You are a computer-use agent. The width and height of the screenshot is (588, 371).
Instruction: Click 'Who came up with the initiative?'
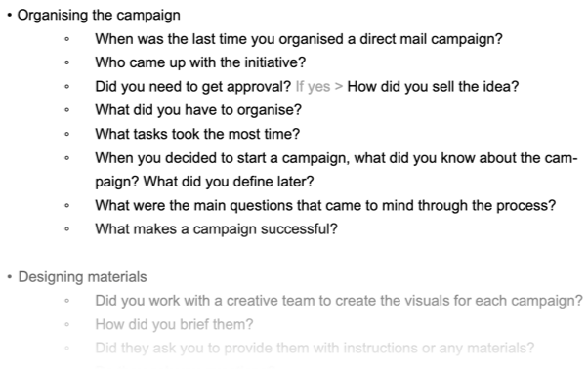(x=200, y=62)
